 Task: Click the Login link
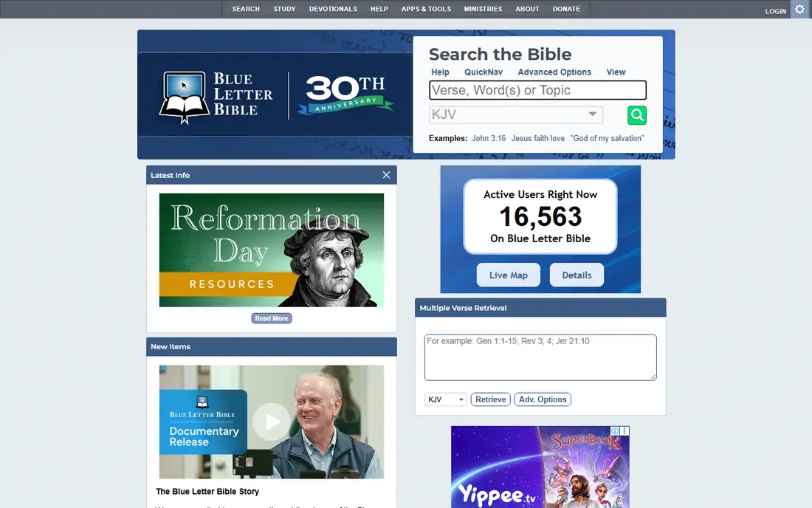(775, 11)
